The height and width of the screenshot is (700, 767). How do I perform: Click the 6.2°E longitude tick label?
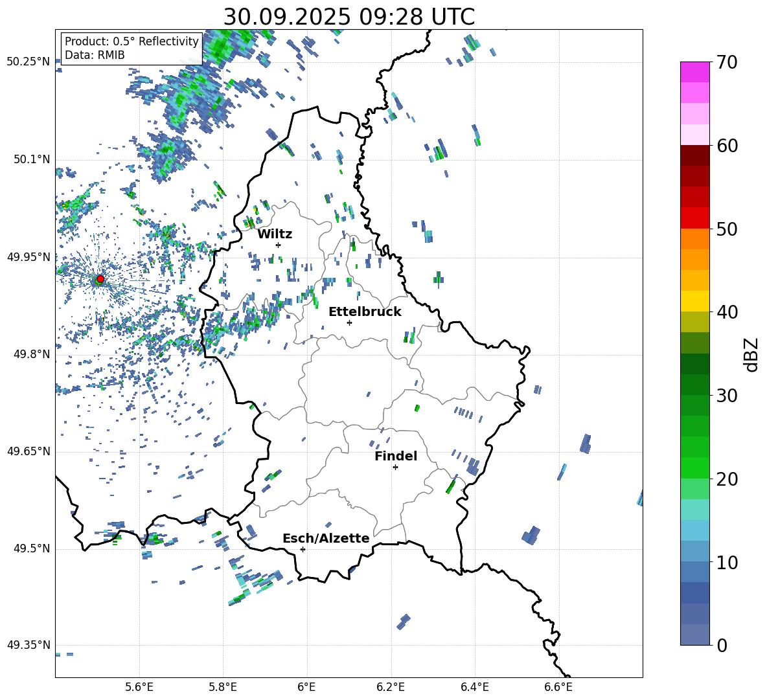391,686
